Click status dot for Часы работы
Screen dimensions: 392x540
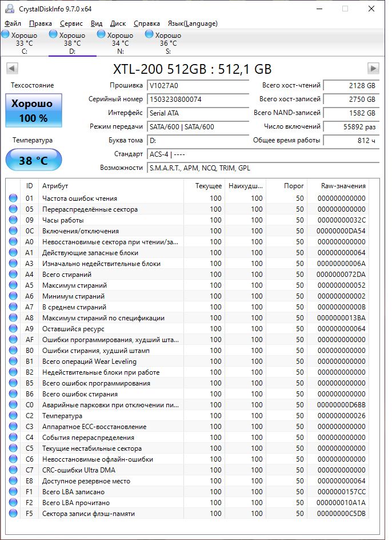(13, 220)
